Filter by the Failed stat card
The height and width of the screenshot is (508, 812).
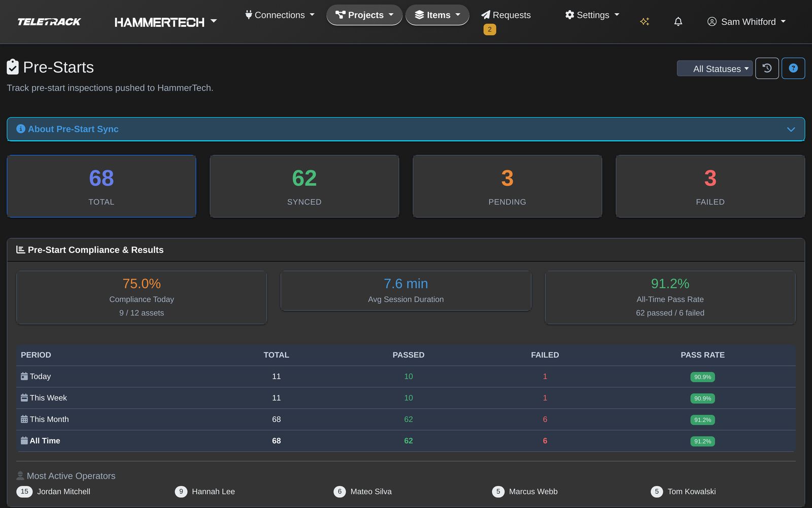coord(710,186)
